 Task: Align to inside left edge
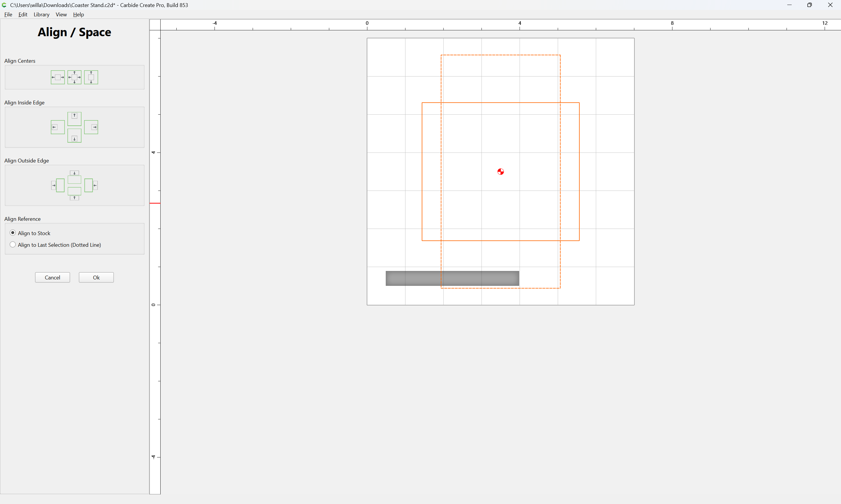[58, 127]
